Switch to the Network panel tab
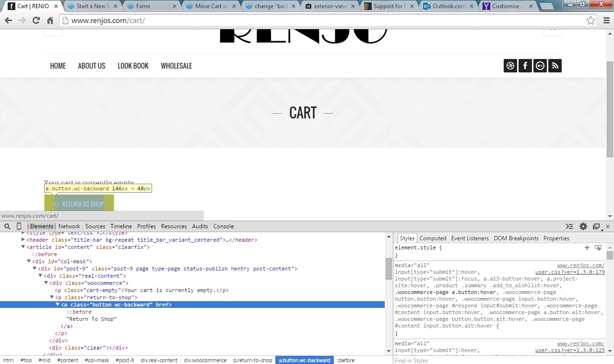This screenshot has height=364, width=614. tap(69, 226)
